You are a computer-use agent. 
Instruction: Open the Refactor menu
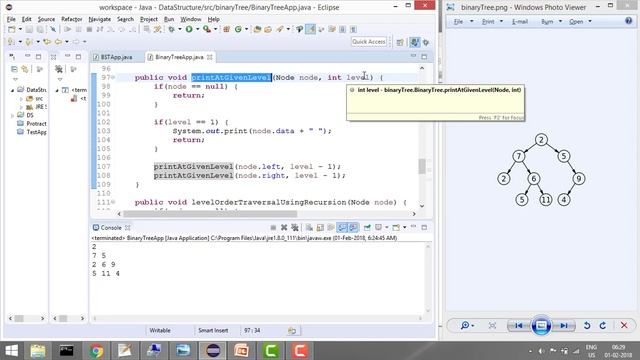click(71, 19)
